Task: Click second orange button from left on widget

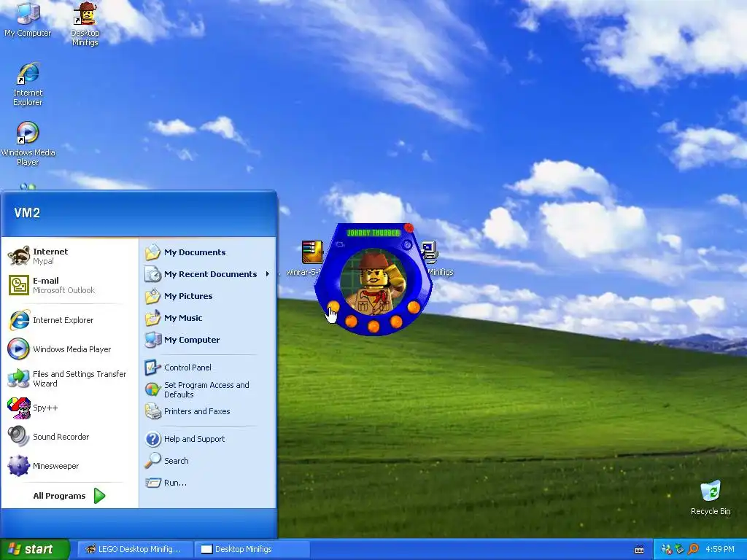Action: click(351, 321)
